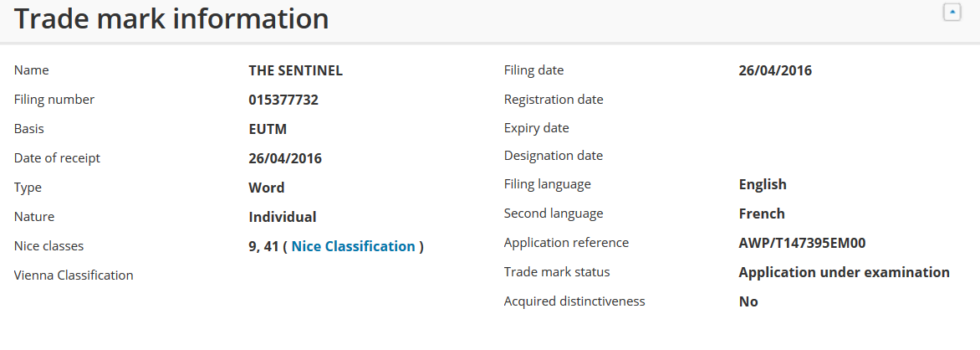Select application reference AWP/T147395EM00
Screen dimensions: 980x350
[802, 243]
